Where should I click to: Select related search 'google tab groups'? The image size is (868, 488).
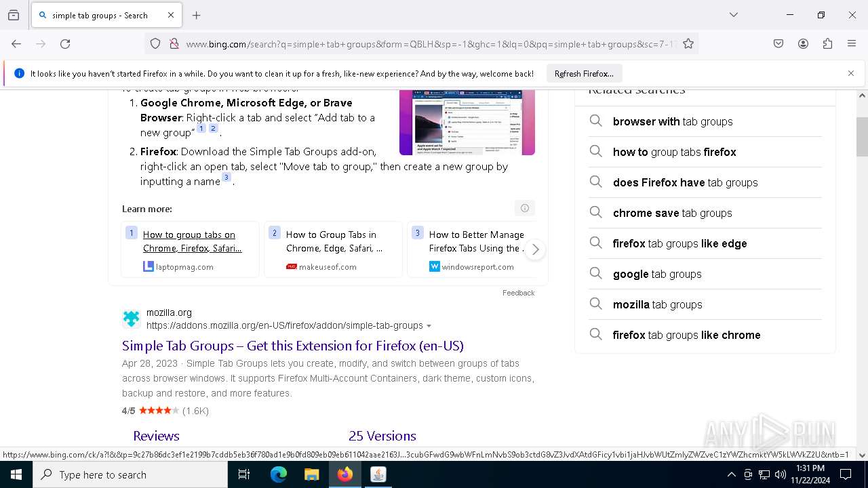click(x=705, y=274)
